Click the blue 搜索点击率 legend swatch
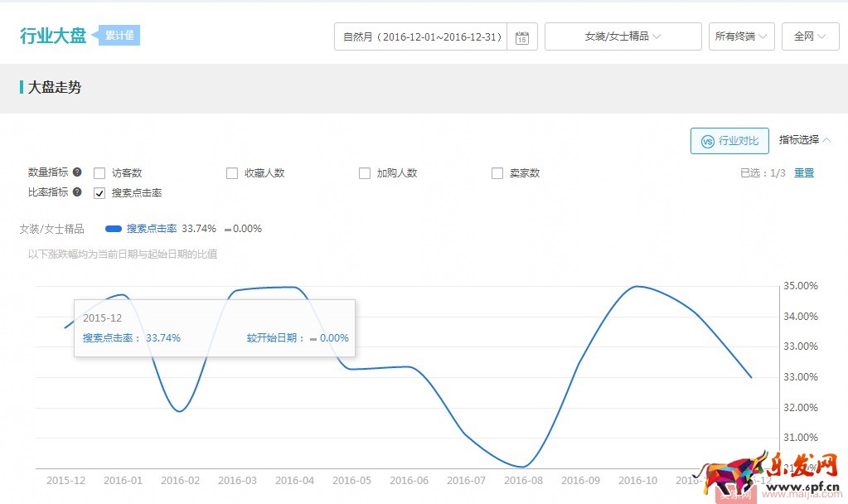This screenshot has height=504, width=848. (114, 229)
